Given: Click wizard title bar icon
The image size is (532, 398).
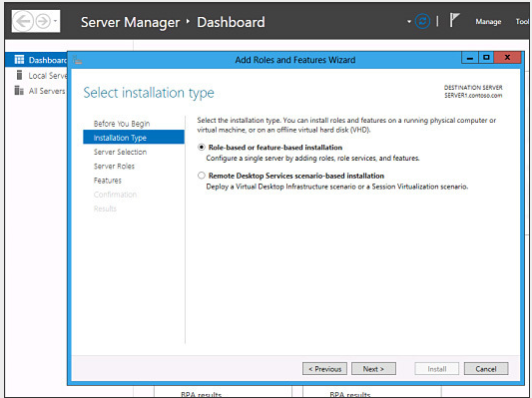Looking at the screenshot, I should pyautogui.click(x=78, y=60).
